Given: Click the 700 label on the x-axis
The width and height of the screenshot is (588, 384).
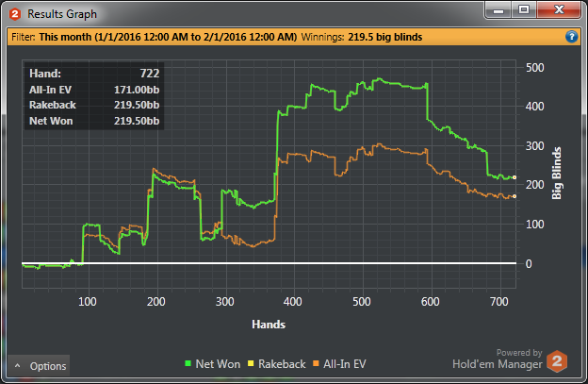Looking at the screenshot, I should click(x=499, y=302).
